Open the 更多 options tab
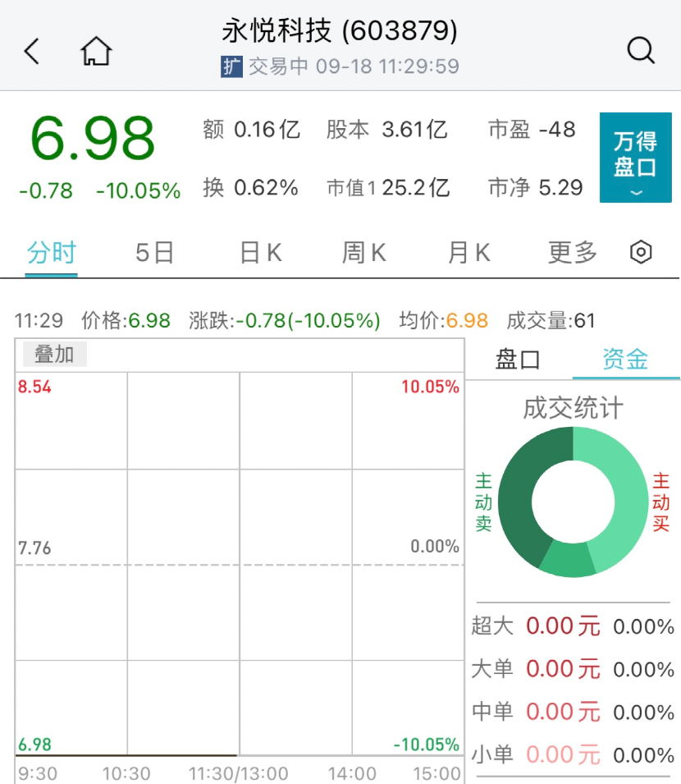The width and height of the screenshot is (681, 784). pos(573,253)
